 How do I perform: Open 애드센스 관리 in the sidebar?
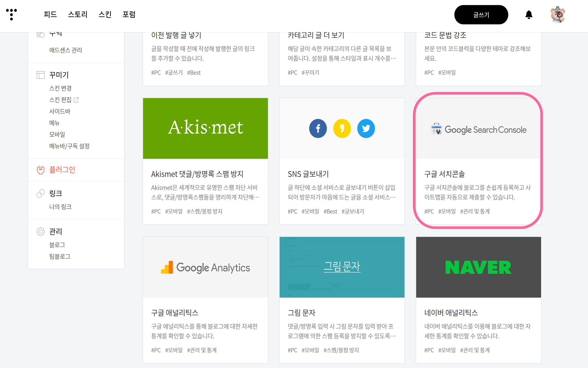tap(66, 50)
